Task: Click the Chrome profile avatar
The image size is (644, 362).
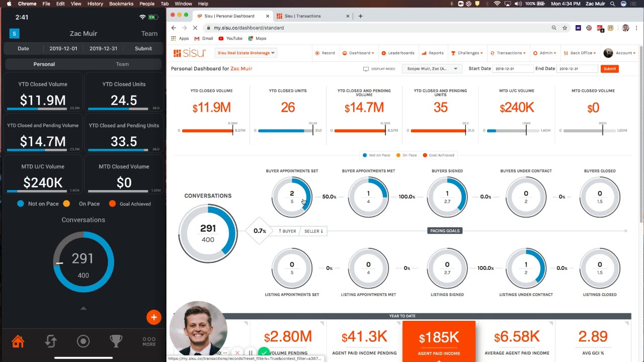Action: click(x=625, y=28)
